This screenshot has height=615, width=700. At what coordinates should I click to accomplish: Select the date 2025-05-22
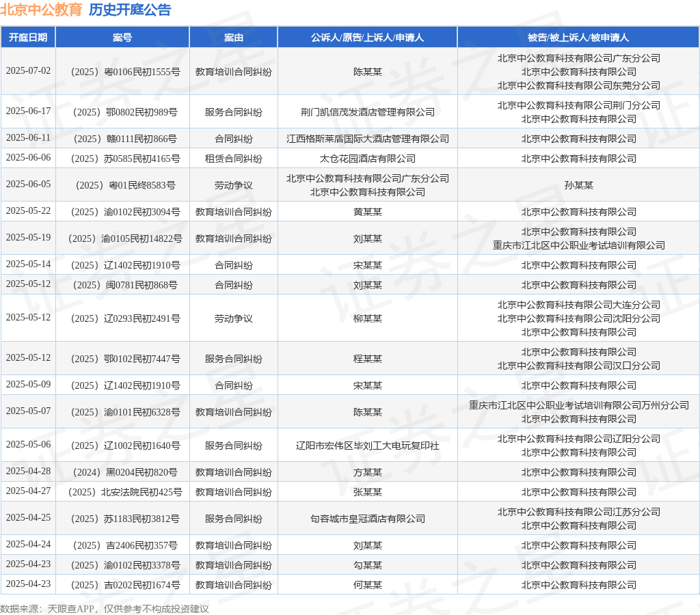(28, 210)
